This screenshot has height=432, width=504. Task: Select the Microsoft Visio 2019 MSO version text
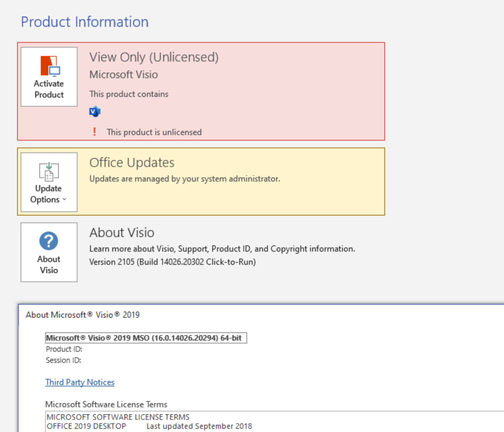click(x=146, y=338)
